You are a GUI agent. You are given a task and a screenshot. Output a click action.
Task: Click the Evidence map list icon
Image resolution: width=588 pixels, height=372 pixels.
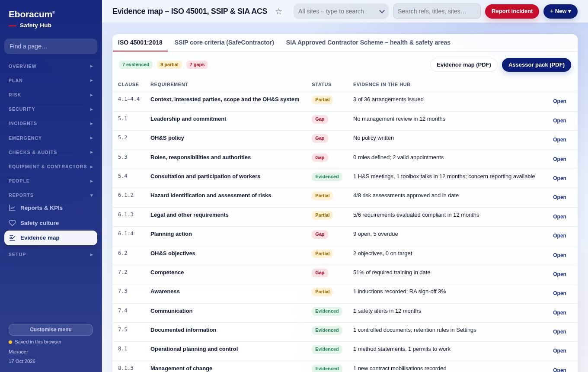(x=12, y=238)
